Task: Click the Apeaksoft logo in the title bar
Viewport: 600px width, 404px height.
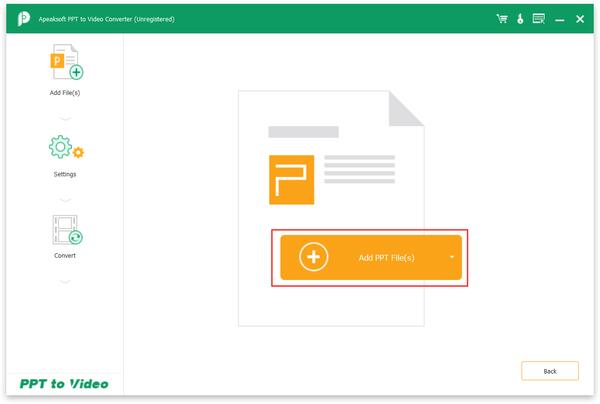Action: (x=23, y=19)
